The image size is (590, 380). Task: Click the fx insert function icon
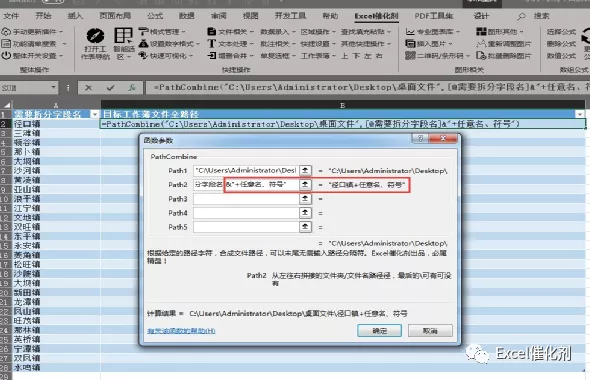(x=132, y=88)
